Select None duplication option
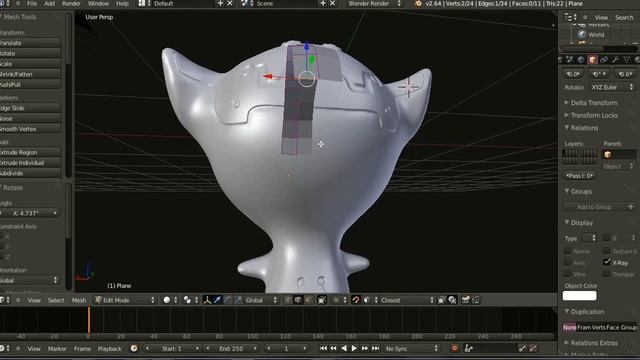The height and width of the screenshot is (360, 640). coord(569,327)
